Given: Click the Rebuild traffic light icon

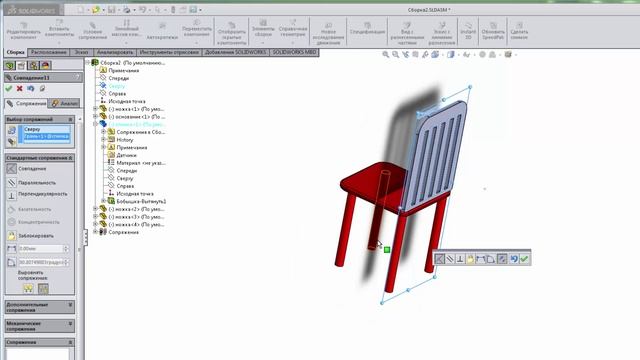Looking at the screenshot, I should [173, 9].
